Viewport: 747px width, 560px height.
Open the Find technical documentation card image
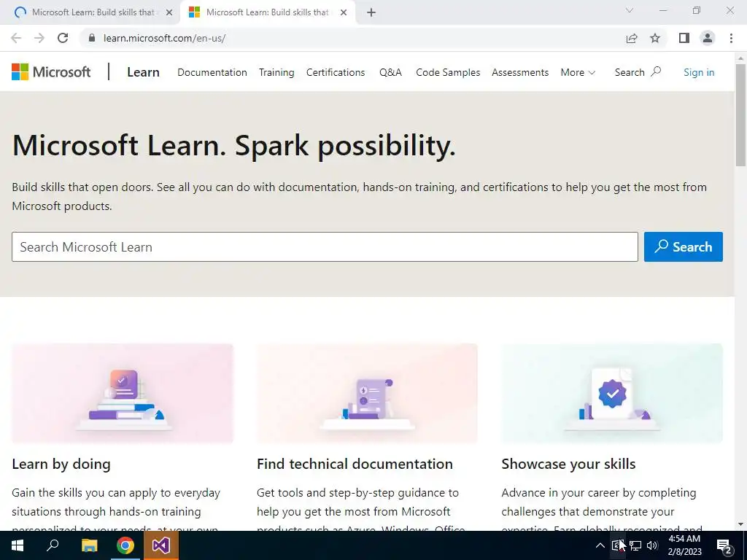pyautogui.click(x=367, y=393)
